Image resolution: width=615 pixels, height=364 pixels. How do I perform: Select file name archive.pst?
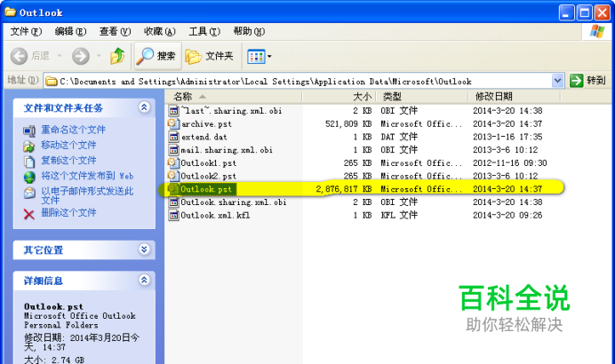[x=206, y=123]
